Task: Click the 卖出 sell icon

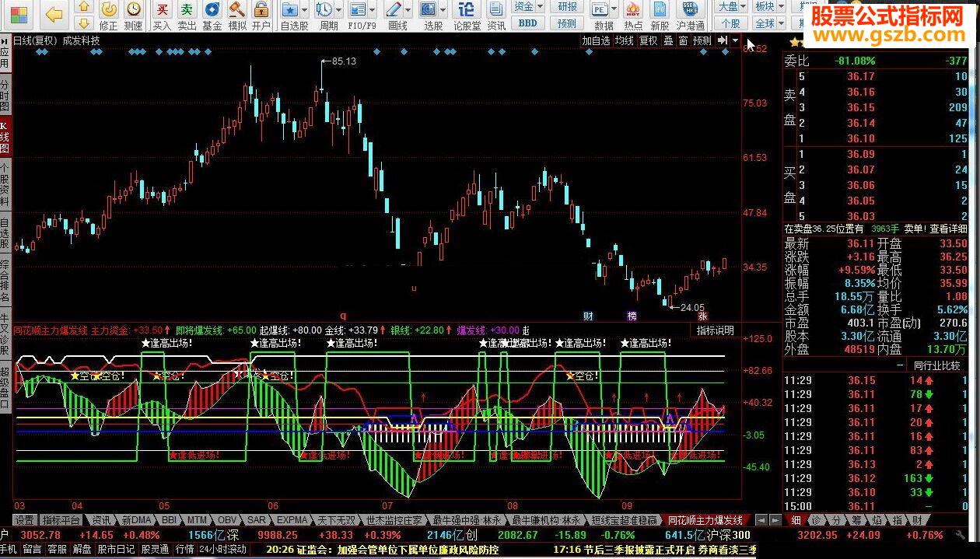Action: click(x=187, y=16)
